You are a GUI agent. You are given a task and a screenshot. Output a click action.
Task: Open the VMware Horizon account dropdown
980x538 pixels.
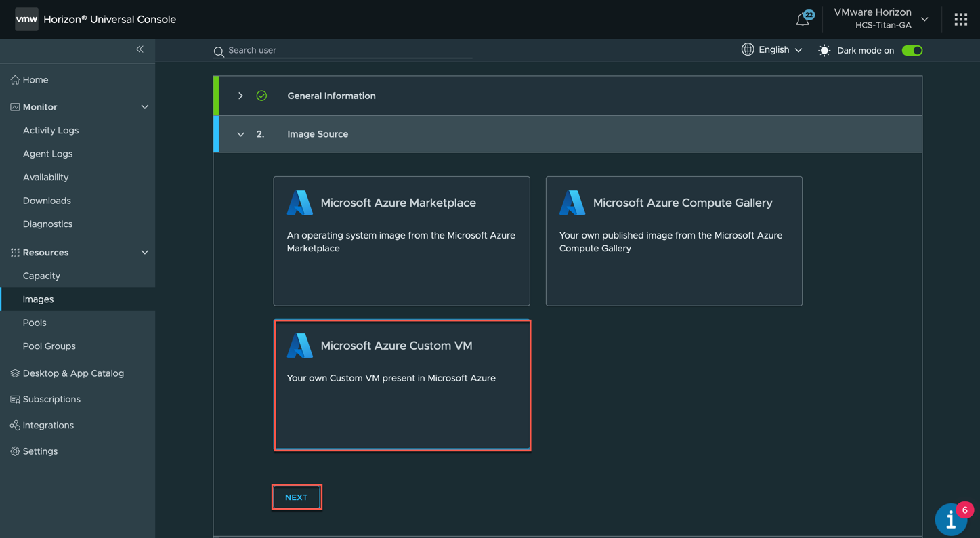[x=880, y=19]
